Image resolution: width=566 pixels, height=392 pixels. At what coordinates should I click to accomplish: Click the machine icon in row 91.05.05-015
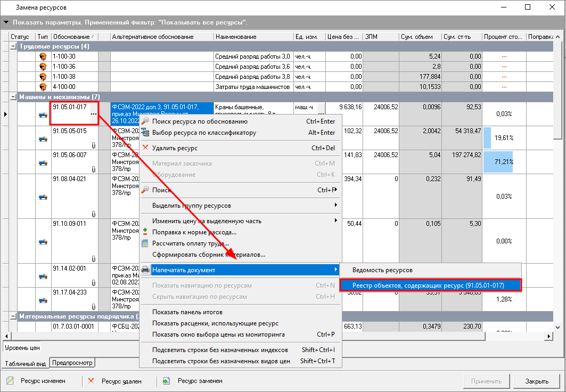coord(43,138)
